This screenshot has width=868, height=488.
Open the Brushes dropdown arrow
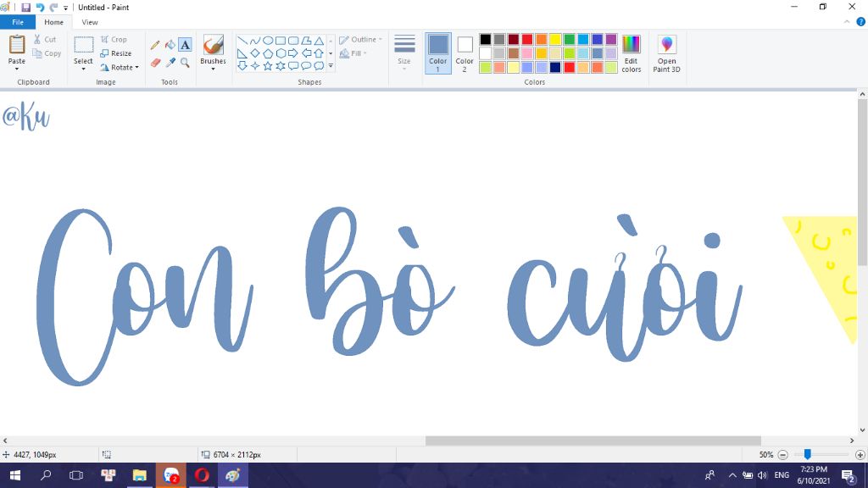click(213, 69)
